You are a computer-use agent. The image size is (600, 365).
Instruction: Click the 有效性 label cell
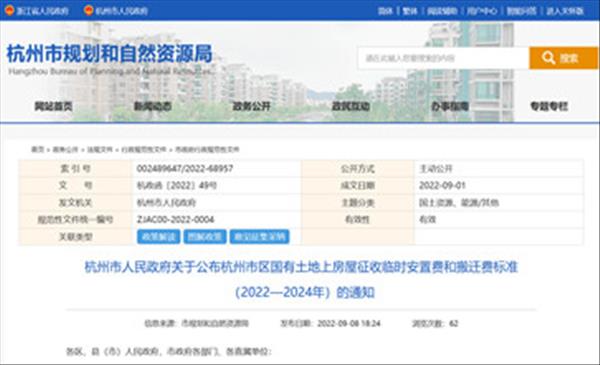coord(358,220)
